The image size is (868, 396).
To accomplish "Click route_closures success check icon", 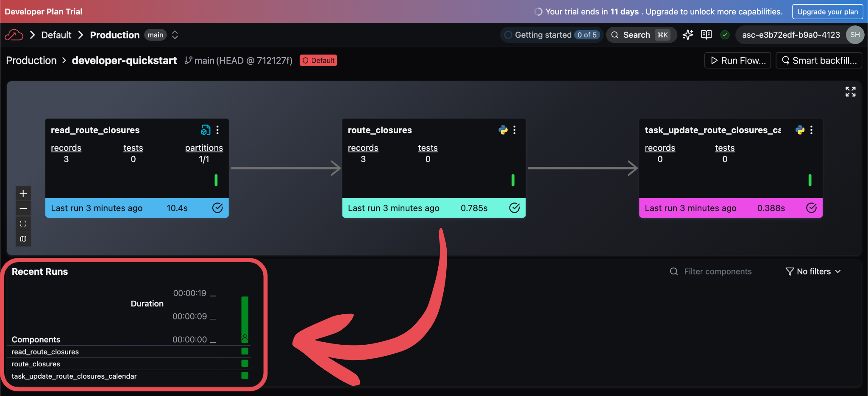I will click(x=515, y=208).
